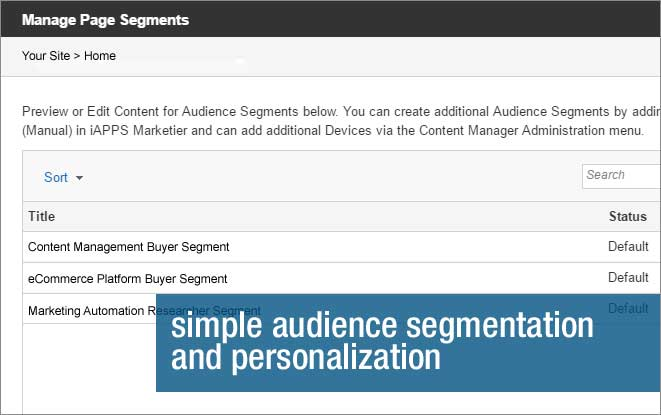Viewport: 661px width, 415px height.
Task: Select Content Management Buyer Segment row
Action: tap(129, 246)
